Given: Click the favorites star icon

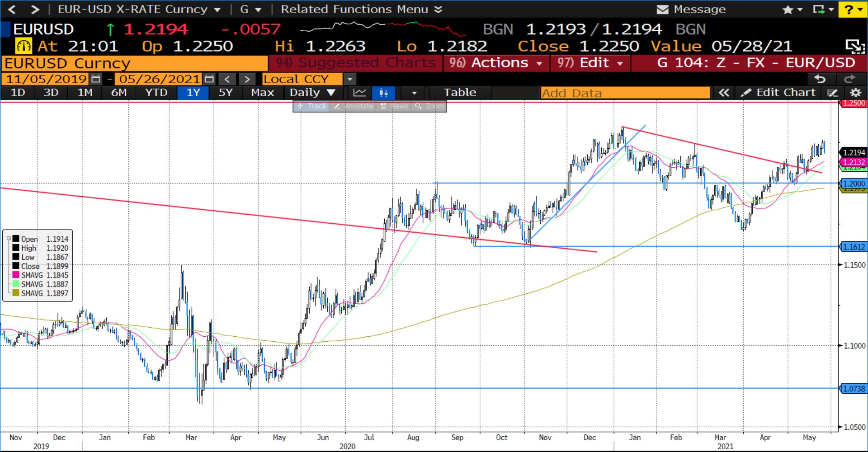Looking at the screenshot, I should click(788, 9).
